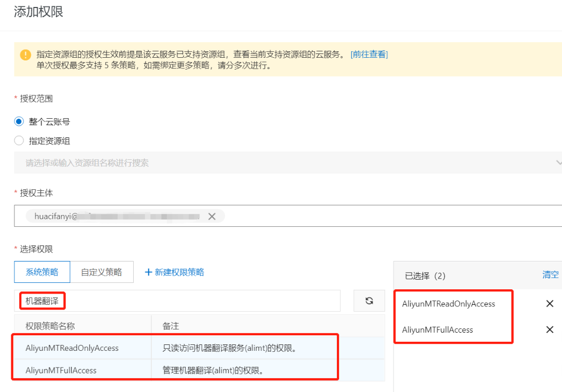Viewport: 562px width, 392px height.
Task: Click the refresh policy list icon
Action: 369,301
